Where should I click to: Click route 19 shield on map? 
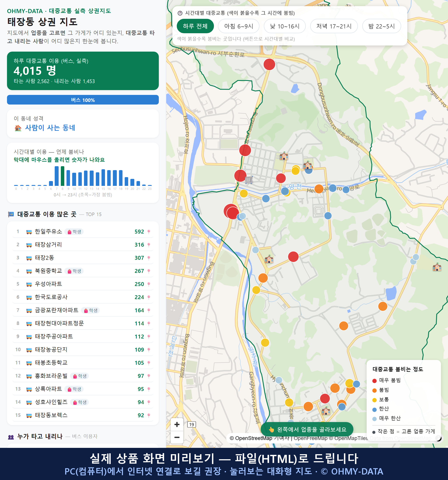coord(192,424)
